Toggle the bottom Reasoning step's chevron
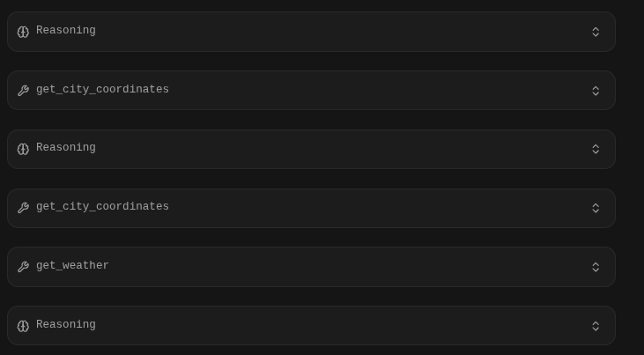Image resolution: width=644 pixels, height=355 pixels. [x=596, y=326]
